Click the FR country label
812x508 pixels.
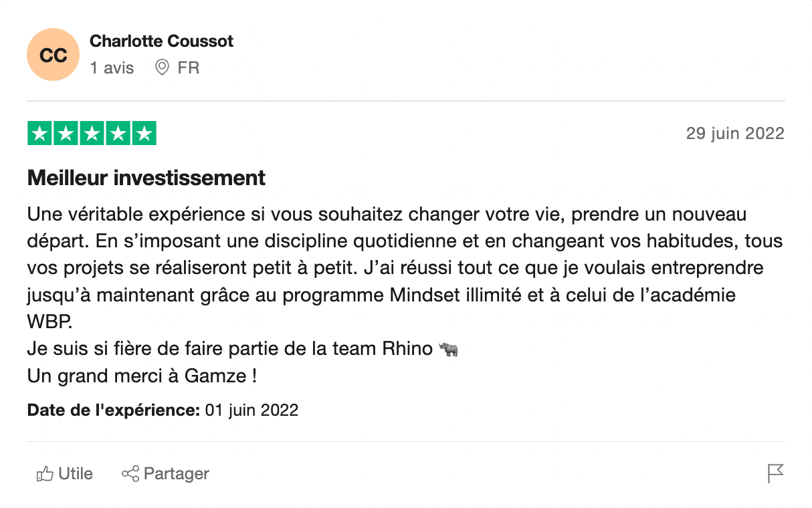point(189,68)
